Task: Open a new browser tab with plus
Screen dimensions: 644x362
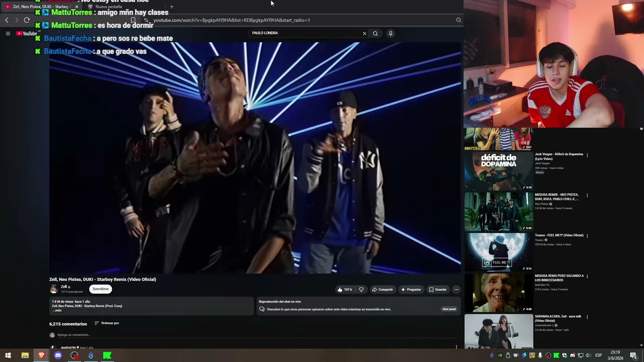Action: (x=172, y=7)
